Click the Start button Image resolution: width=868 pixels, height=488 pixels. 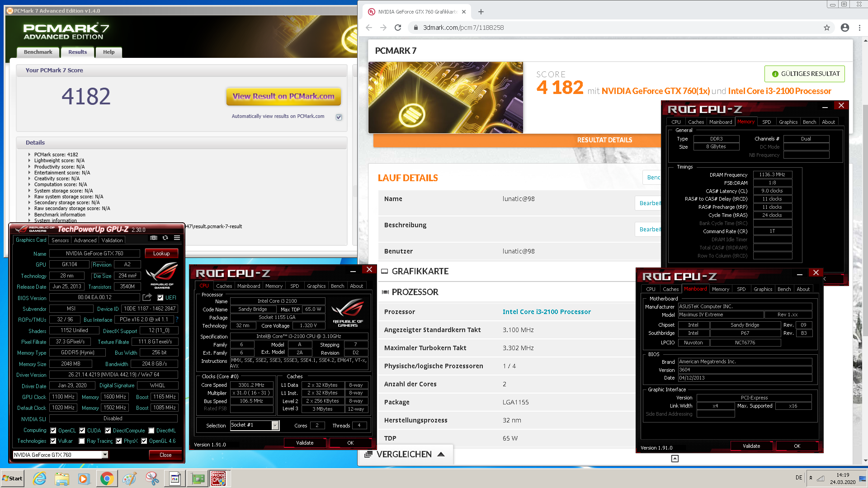pyautogui.click(x=13, y=479)
